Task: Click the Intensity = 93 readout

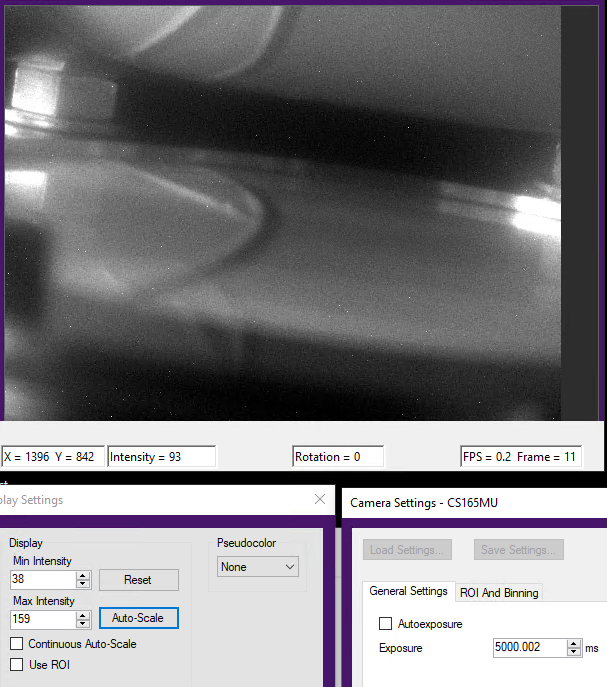Action: tap(162, 457)
